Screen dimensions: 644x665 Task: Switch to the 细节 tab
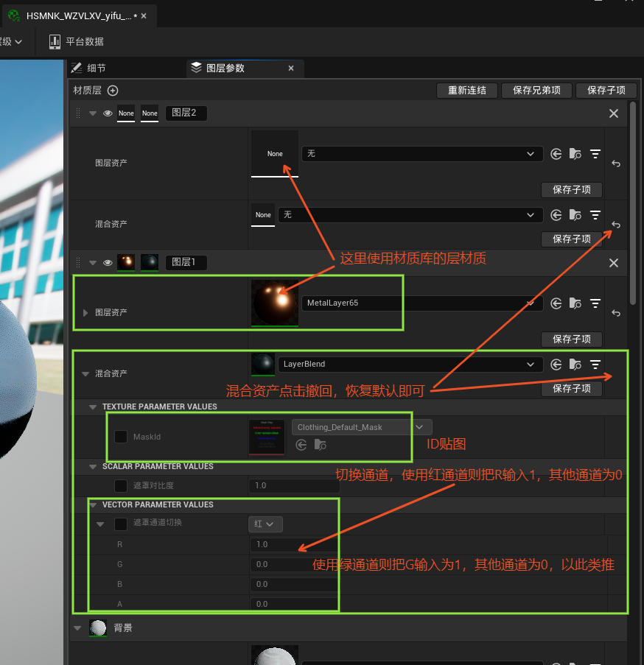pyautogui.click(x=96, y=68)
